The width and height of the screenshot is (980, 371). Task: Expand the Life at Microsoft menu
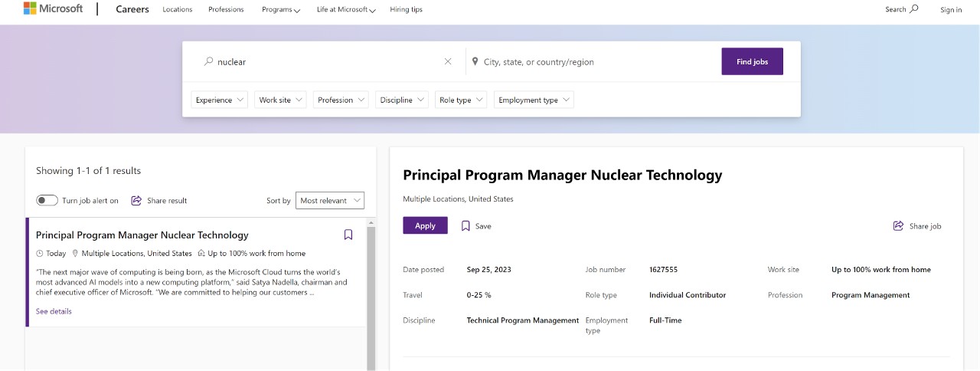(346, 10)
